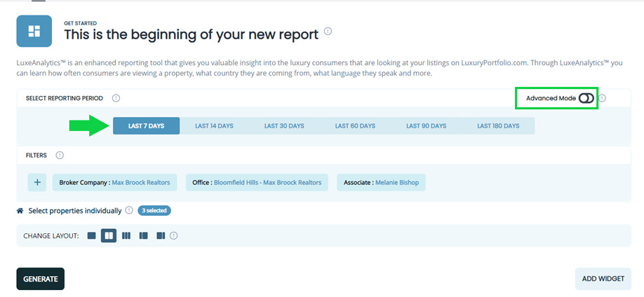
Task: Click the Add Widget button
Action: point(603,279)
